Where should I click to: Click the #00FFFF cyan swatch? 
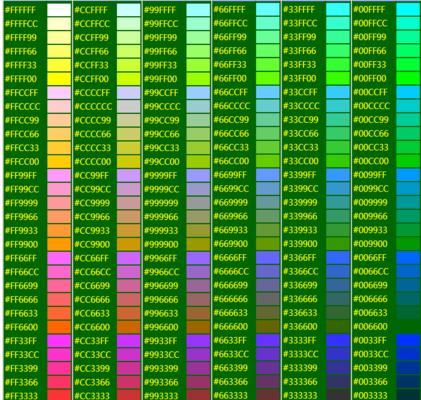point(408,10)
